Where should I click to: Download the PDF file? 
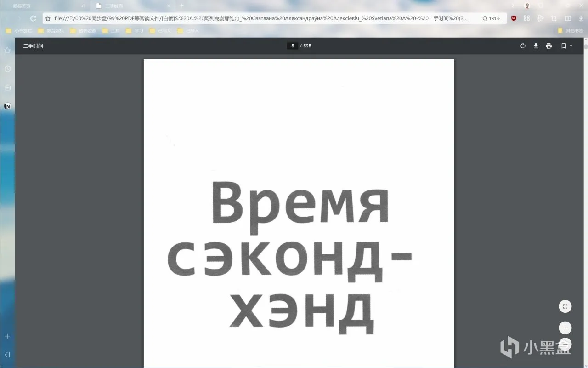[x=536, y=46]
